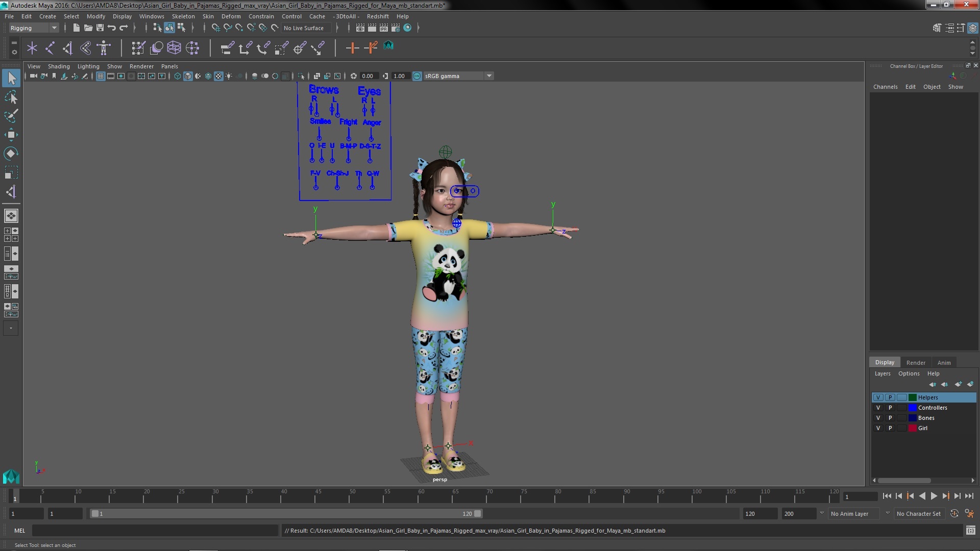
Task: Open the Skeleton menu
Action: pos(183,16)
